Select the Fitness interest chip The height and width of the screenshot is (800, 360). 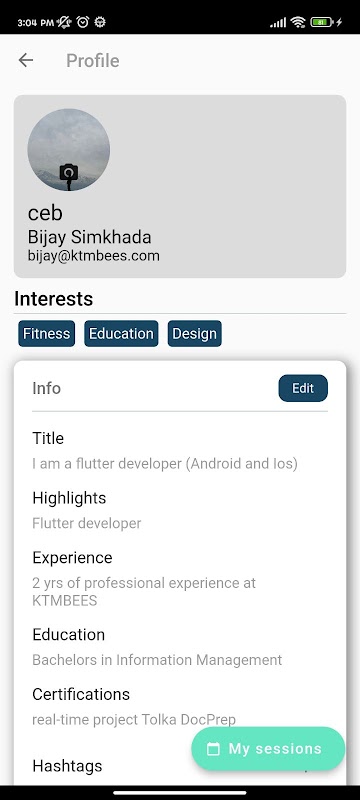(46, 334)
